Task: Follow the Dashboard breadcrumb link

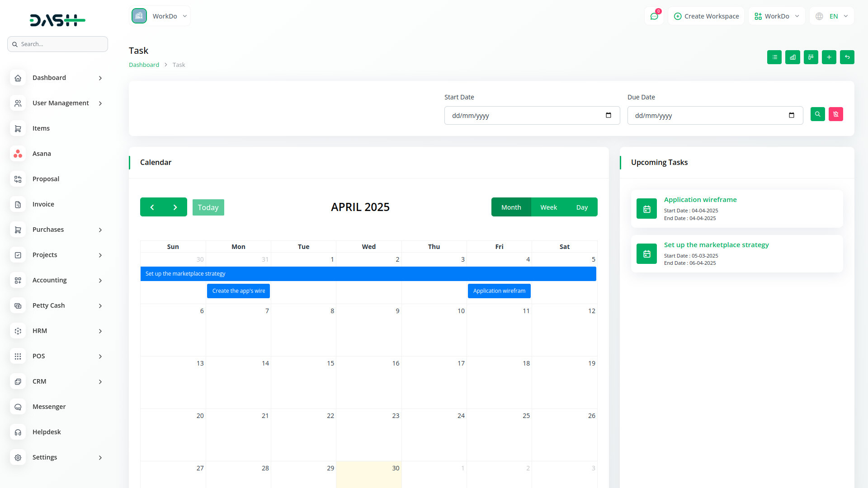Action: (x=144, y=65)
